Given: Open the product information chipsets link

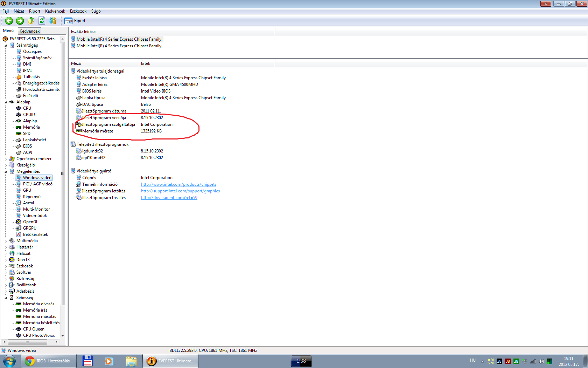Looking at the screenshot, I should point(178,184).
